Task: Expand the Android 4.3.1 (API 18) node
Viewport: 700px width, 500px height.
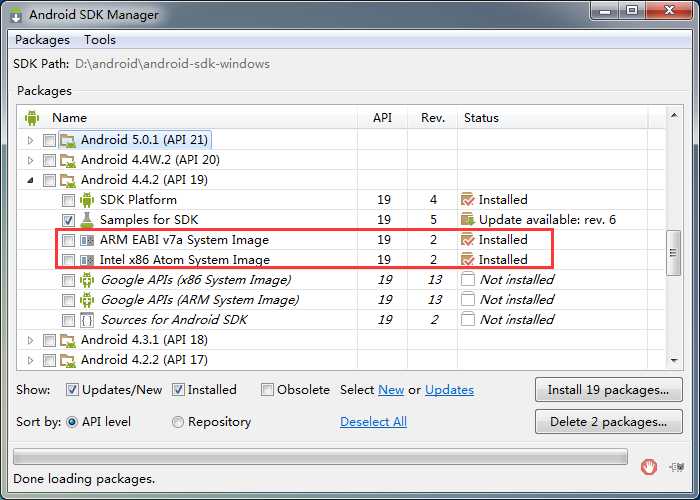Action: pos(30,340)
